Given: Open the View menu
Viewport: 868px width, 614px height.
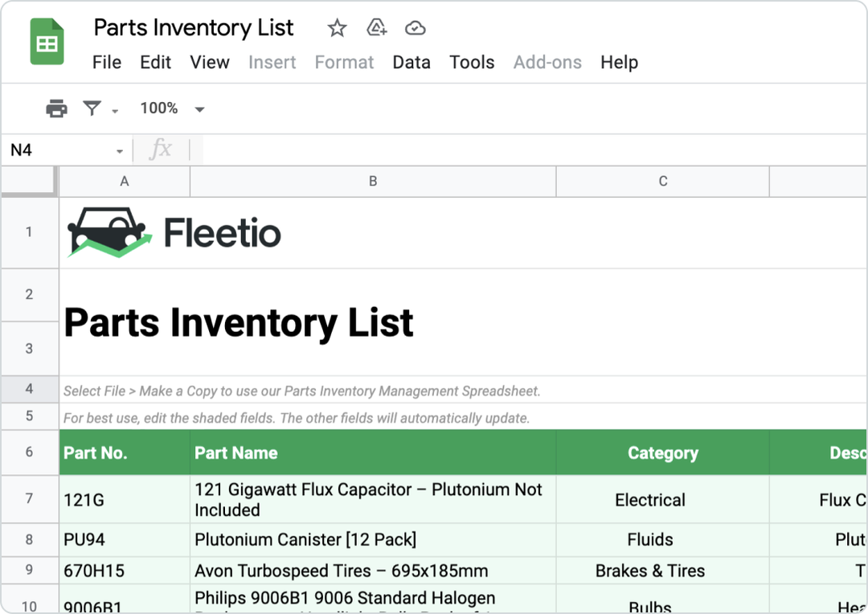Looking at the screenshot, I should [x=210, y=62].
